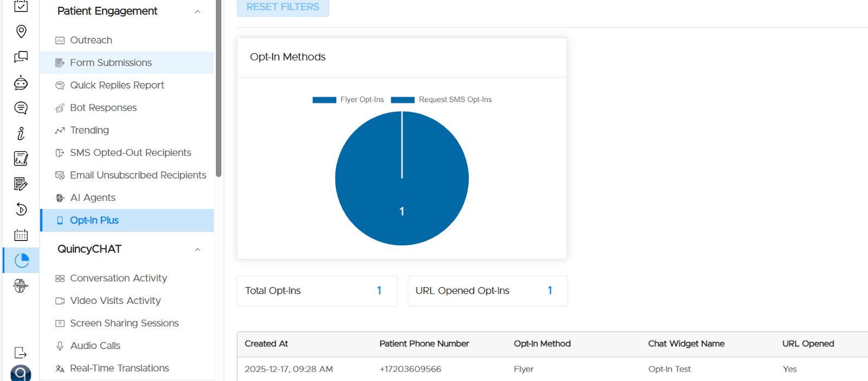Click the URL Opened column header
This screenshot has width=868, height=381.
click(808, 344)
